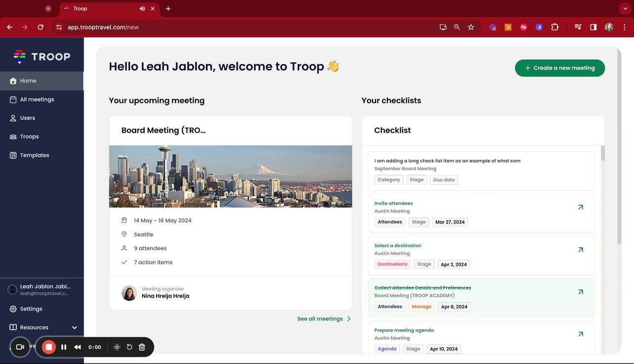
Task: Click Prepare meeting agenda checklist title
Action: point(404,330)
